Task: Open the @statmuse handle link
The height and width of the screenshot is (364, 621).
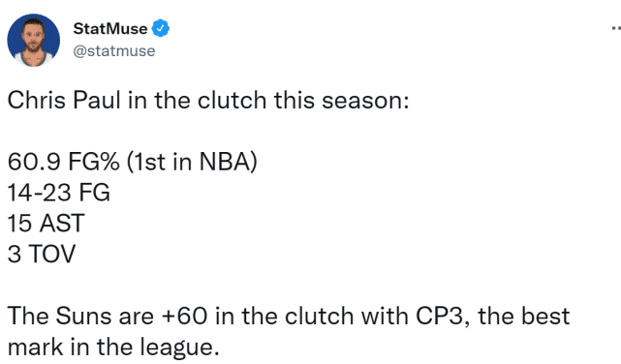Action: tap(114, 51)
